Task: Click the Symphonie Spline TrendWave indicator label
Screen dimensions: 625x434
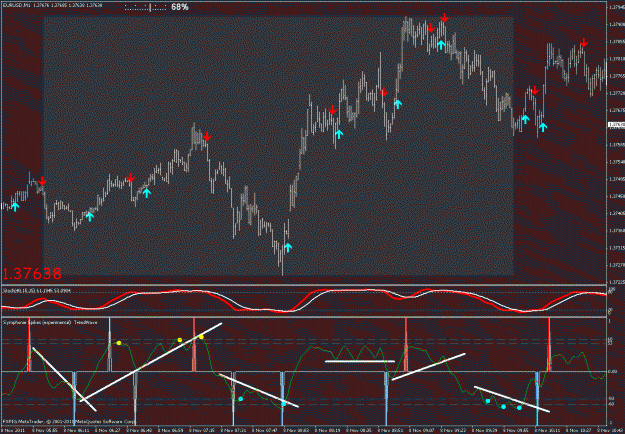Action: [x=50, y=322]
